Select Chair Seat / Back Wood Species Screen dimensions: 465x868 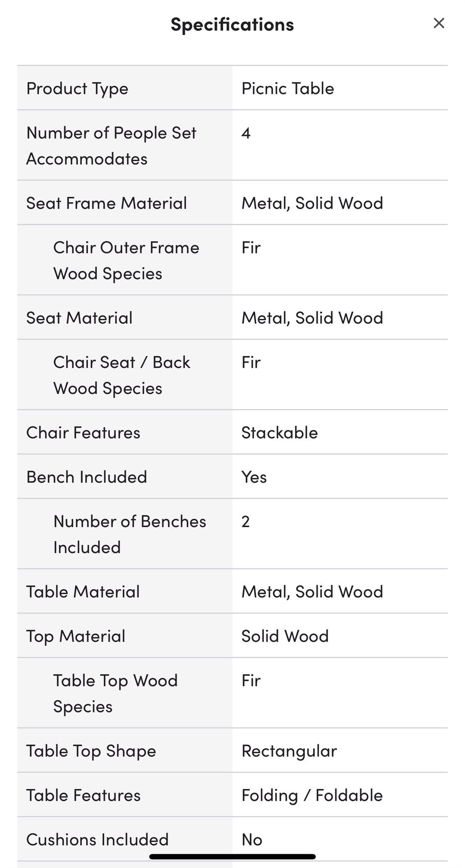pyautogui.click(x=121, y=375)
